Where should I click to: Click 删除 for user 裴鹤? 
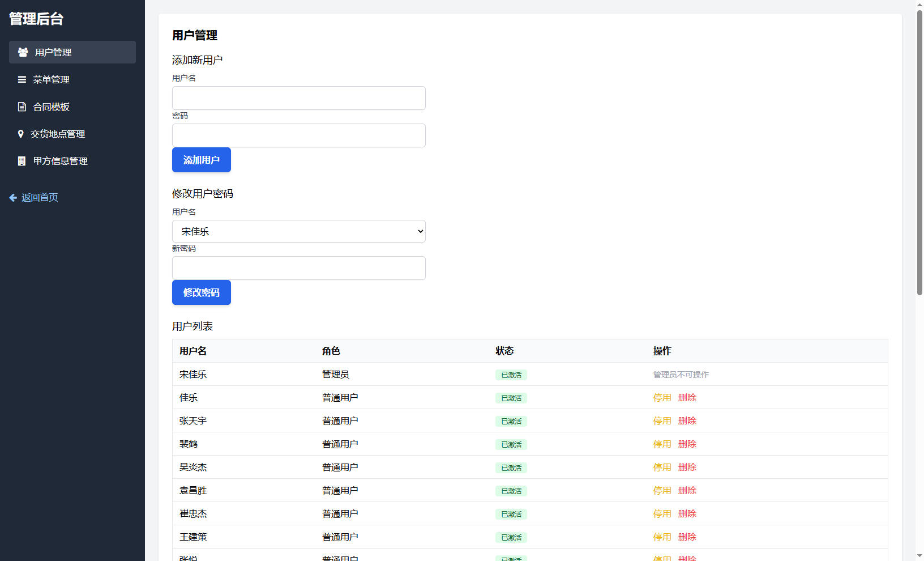pos(687,444)
